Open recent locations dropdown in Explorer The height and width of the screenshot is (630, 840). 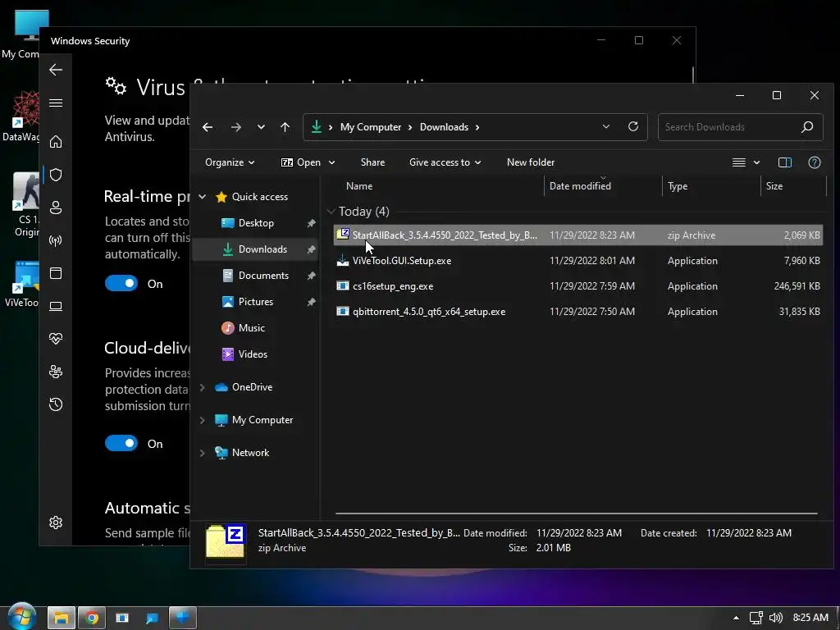(261, 127)
